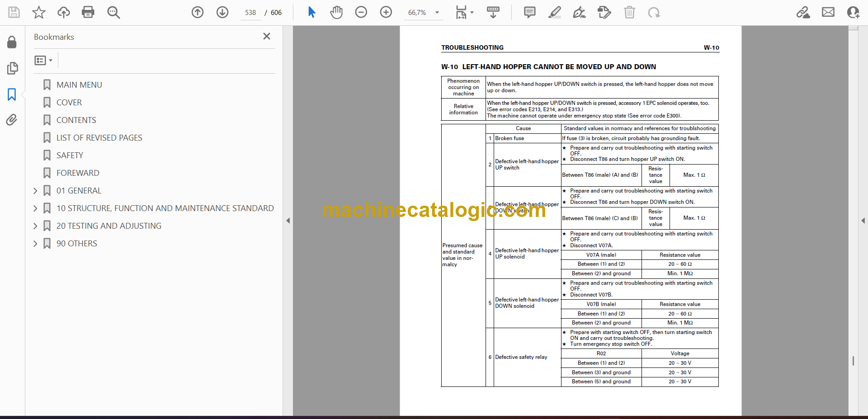Click the page number field showing 538
This screenshot has width=868, height=419.
pos(250,13)
